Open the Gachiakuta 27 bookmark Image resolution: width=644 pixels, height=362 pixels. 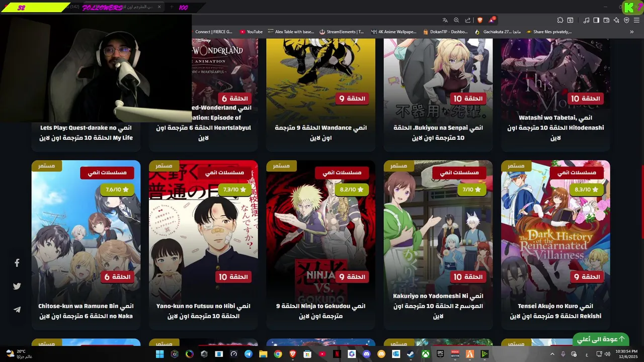coord(498,32)
